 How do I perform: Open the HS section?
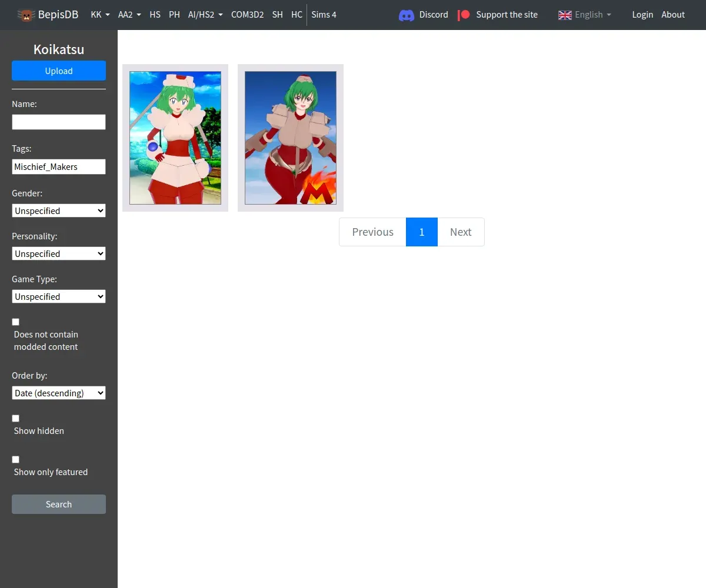[155, 15]
